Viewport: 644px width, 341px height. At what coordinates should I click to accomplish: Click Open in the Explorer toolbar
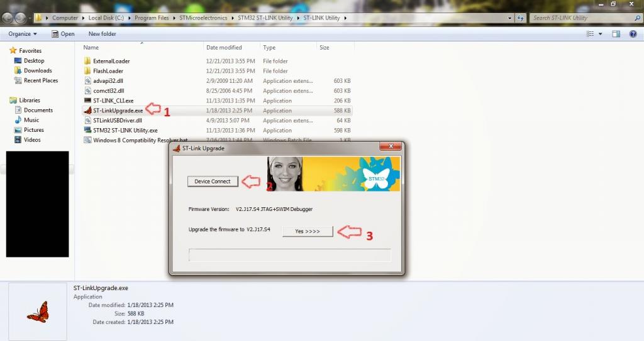pos(64,34)
